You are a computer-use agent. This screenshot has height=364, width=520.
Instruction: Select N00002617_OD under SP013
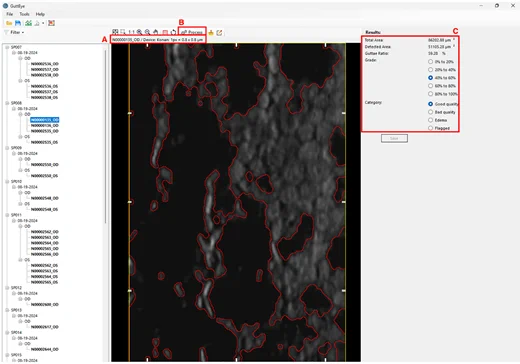pyautogui.click(x=45, y=327)
